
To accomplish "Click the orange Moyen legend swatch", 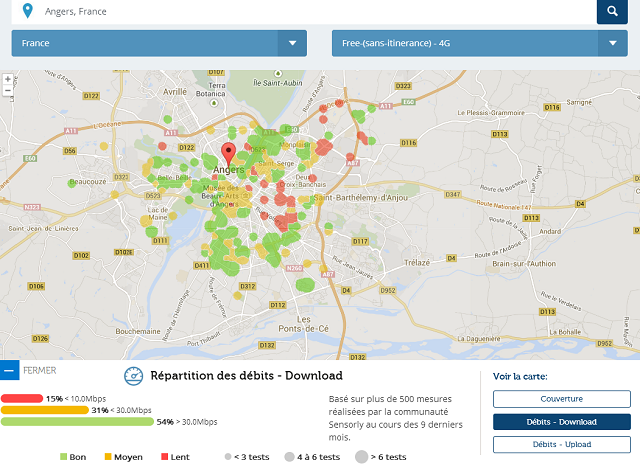I will [108, 457].
